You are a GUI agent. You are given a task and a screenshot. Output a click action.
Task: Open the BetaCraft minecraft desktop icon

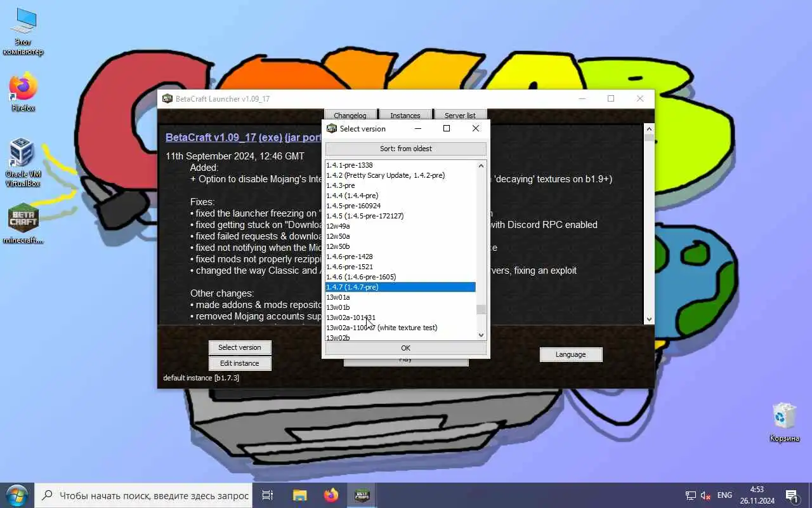(x=23, y=224)
